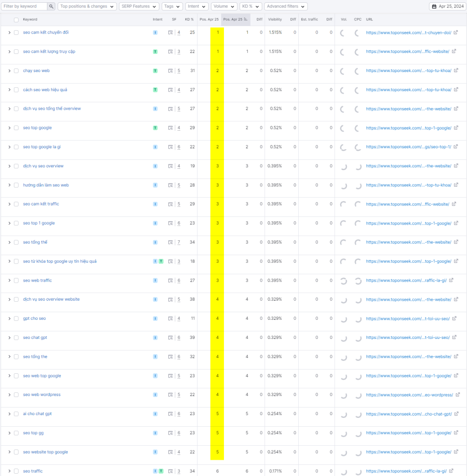Viewport: 467px width, 476px height.
Task: Click the green T intent badge for 'chạy seo web'
Action: click(x=155, y=71)
